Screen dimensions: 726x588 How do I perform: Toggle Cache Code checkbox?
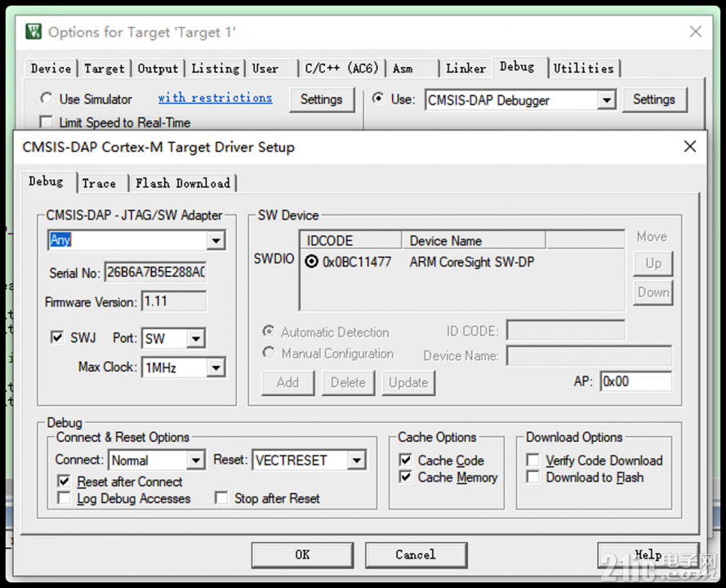coord(405,460)
